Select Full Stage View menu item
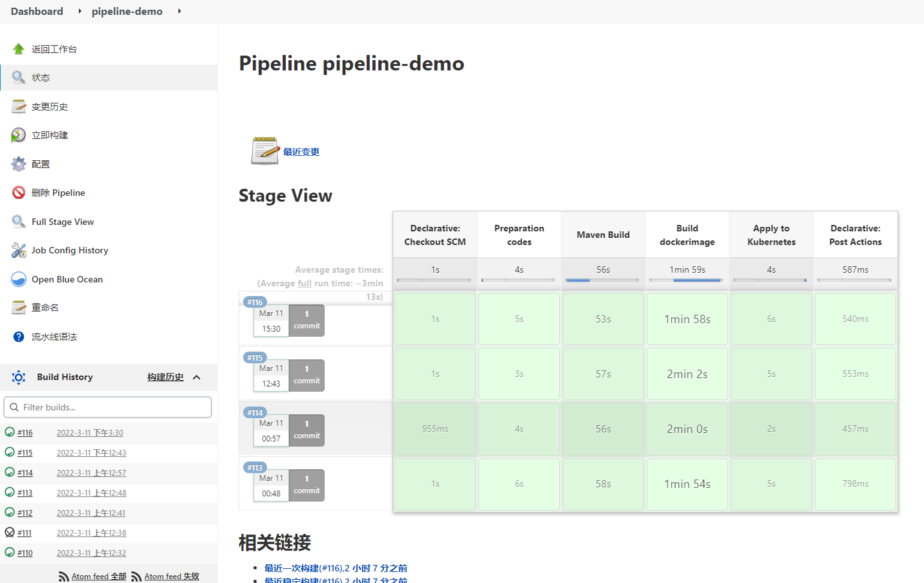This screenshot has width=924, height=583. coord(63,222)
